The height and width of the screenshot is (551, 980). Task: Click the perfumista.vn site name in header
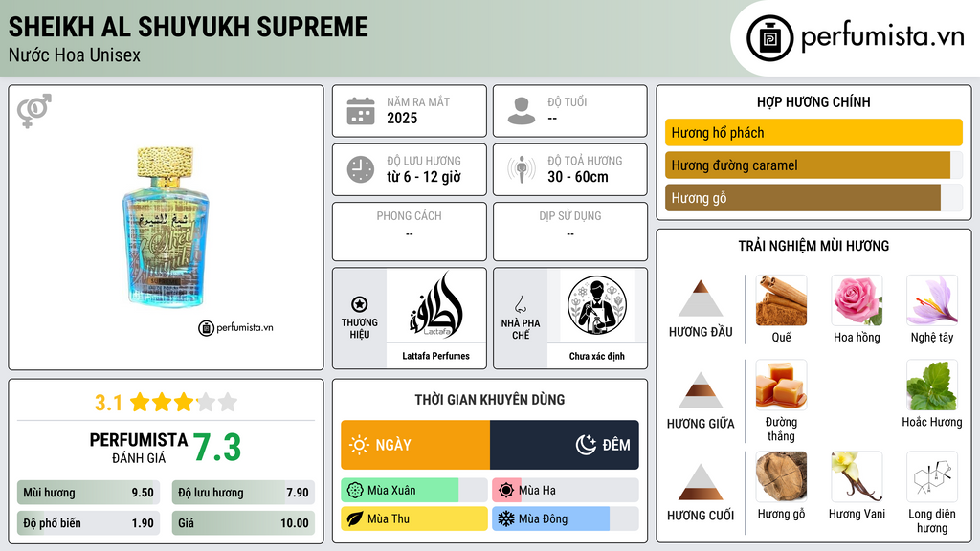tap(882, 37)
